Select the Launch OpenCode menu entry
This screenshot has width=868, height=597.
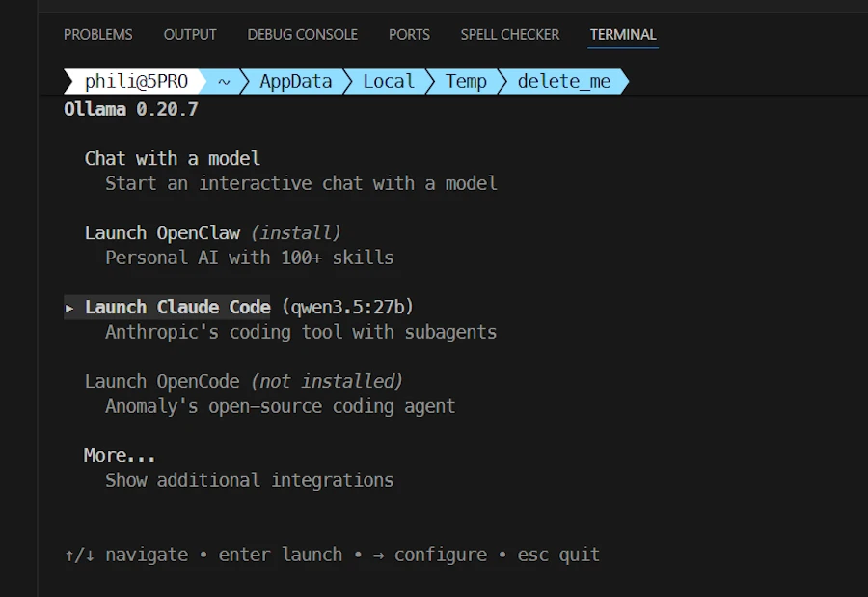click(x=162, y=382)
